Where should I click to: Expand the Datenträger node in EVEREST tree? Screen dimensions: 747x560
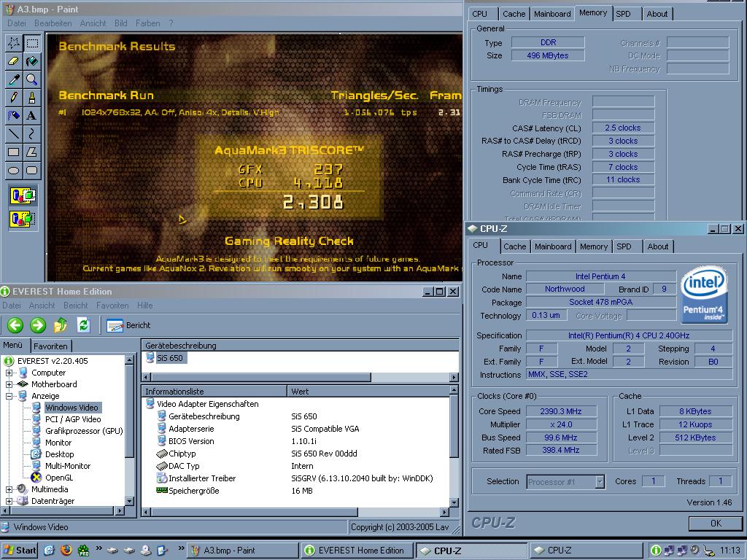click(9, 501)
